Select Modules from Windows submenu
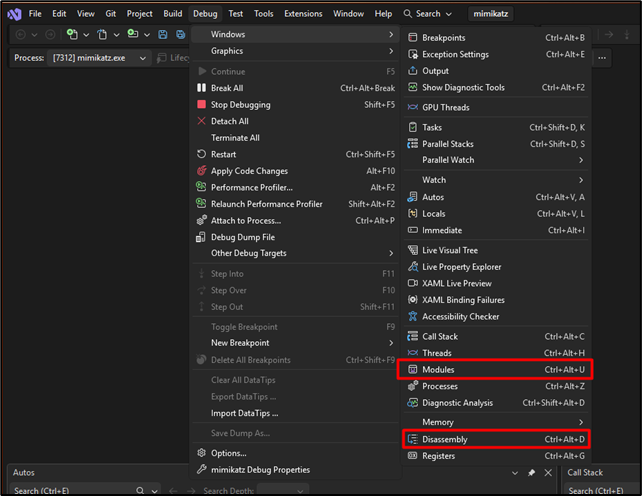642x496 pixels. coord(495,369)
